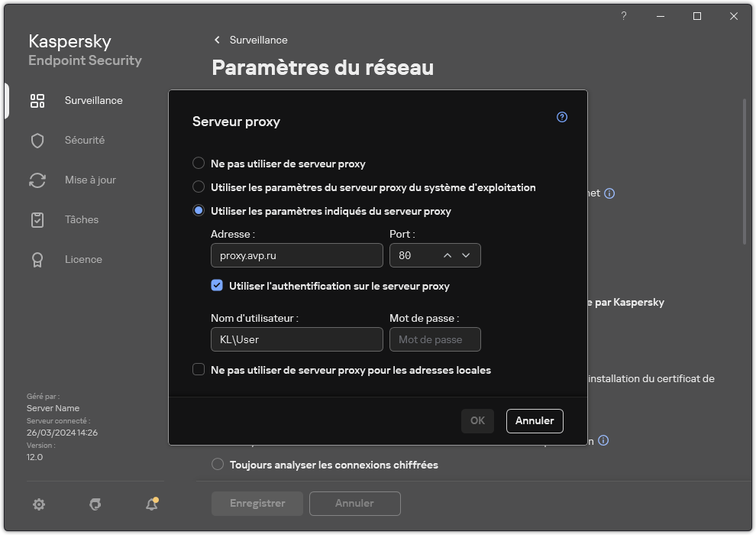Click the Kaspersky support icon at the bottom
The height and width of the screenshot is (535, 756).
point(95,504)
